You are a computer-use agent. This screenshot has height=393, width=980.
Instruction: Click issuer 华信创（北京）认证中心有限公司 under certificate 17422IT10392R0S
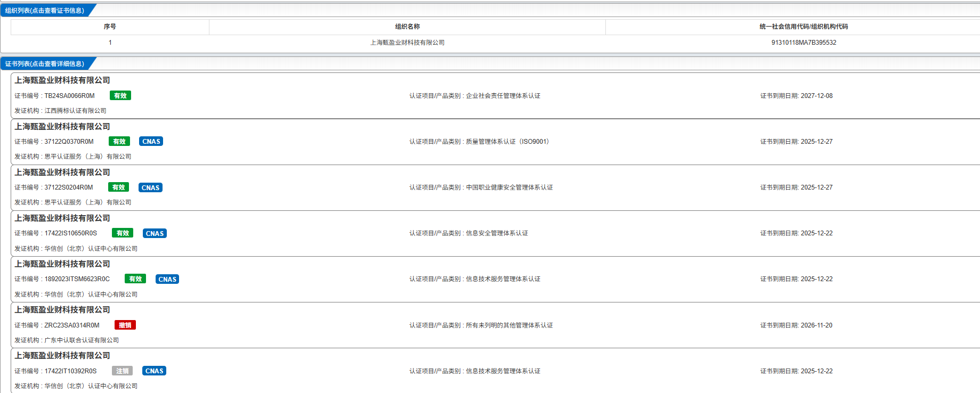91,386
